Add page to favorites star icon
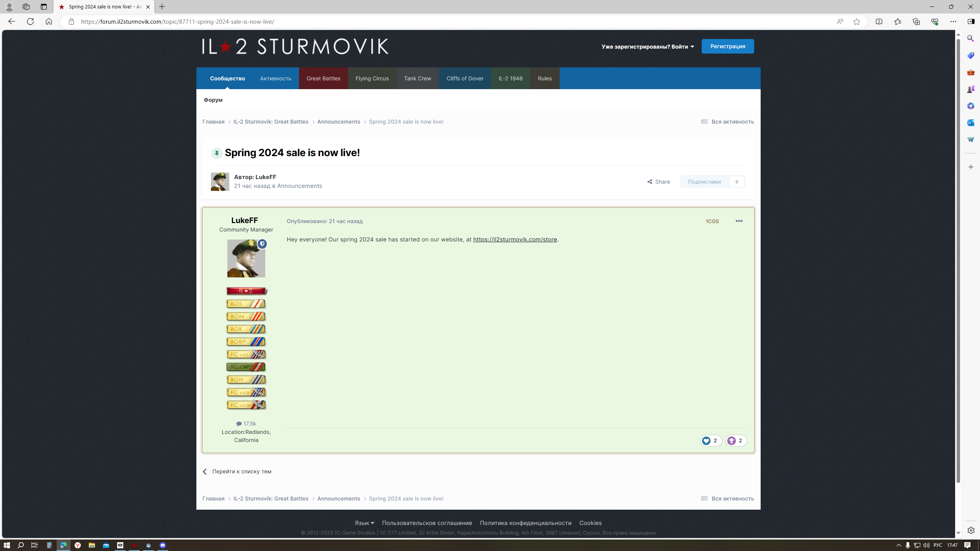 point(857,22)
